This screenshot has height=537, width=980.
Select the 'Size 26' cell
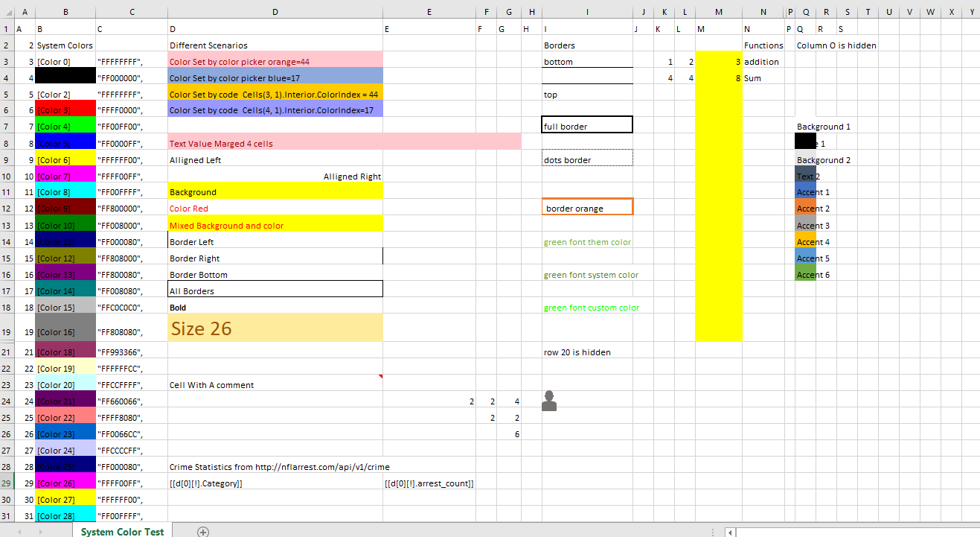[275, 328]
